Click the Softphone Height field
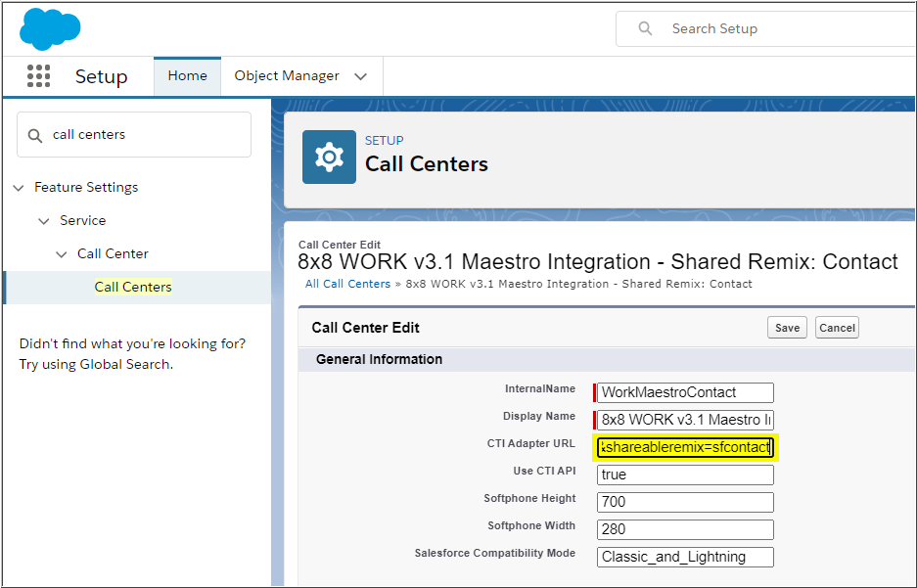Screen dimensions: 917x588 [x=685, y=502]
